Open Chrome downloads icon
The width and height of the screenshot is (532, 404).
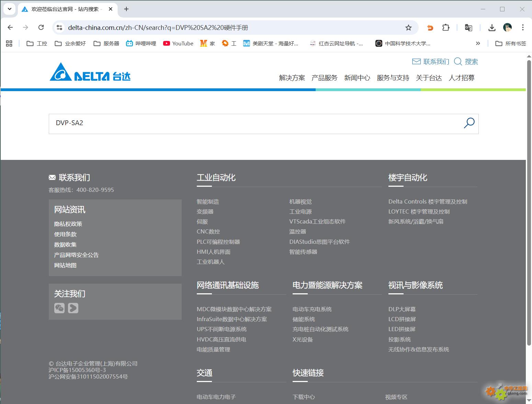click(x=492, y=28)
